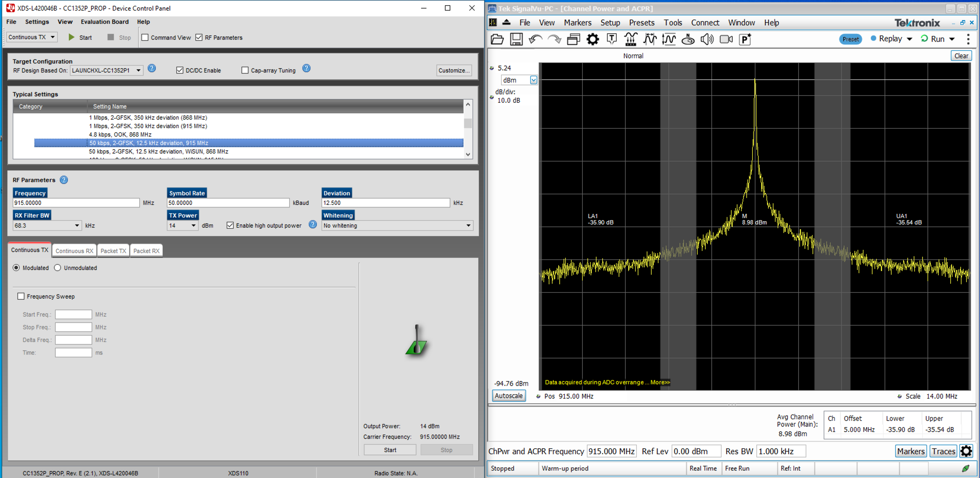Click the vertical amplitude waveform icon
980x478 pixels.
pos(669,39)
